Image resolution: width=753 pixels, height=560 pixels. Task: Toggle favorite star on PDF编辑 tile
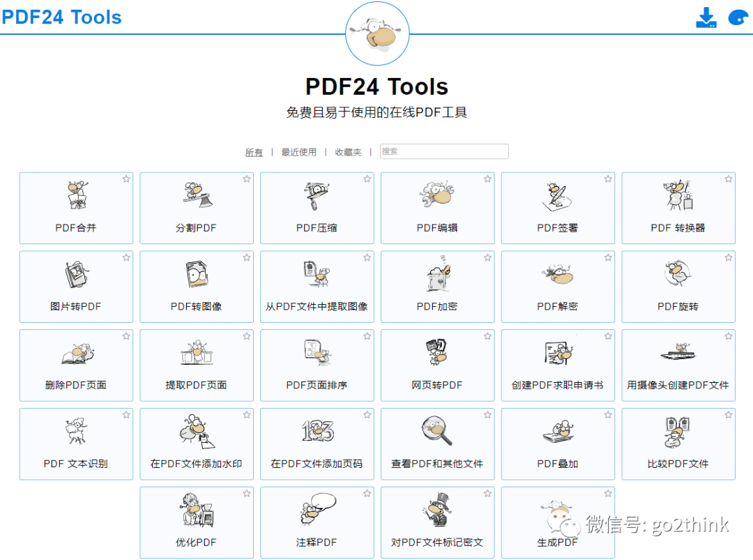pyautogui.click(x=488, y=179)
